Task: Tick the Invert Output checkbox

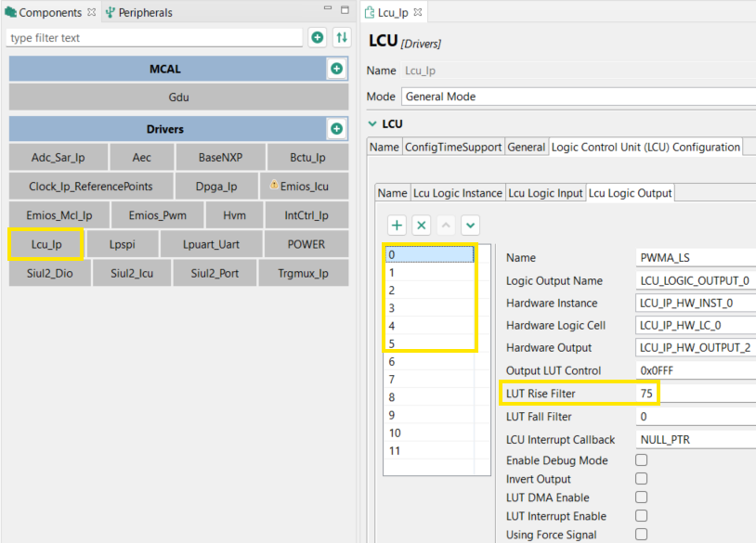Action: pyautogui.click(x=641, y=478)
